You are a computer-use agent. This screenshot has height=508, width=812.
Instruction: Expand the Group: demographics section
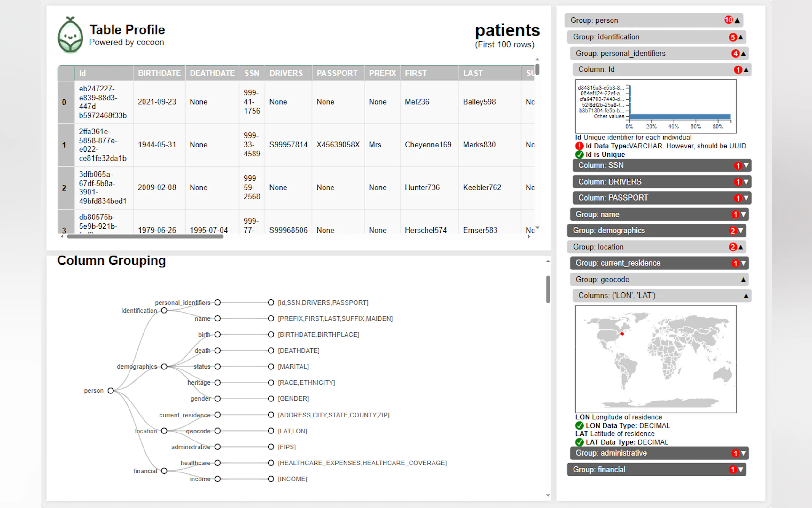[x=656, y=230]
